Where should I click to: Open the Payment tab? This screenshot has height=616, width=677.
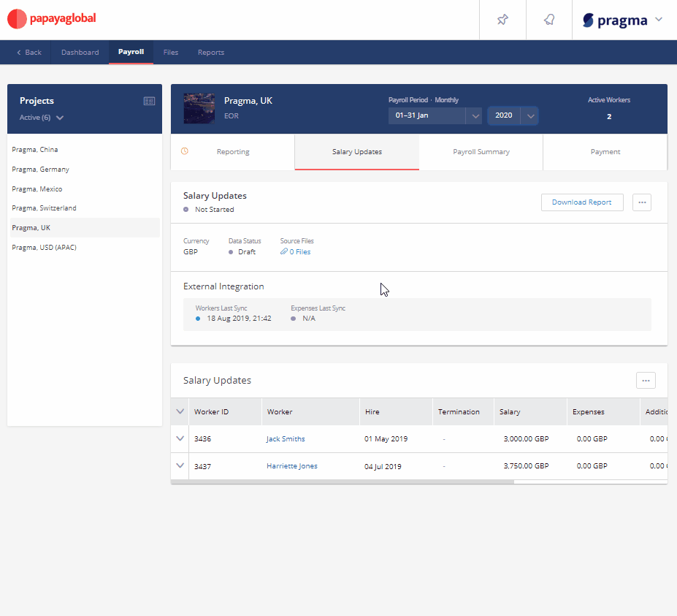point(605,152)
